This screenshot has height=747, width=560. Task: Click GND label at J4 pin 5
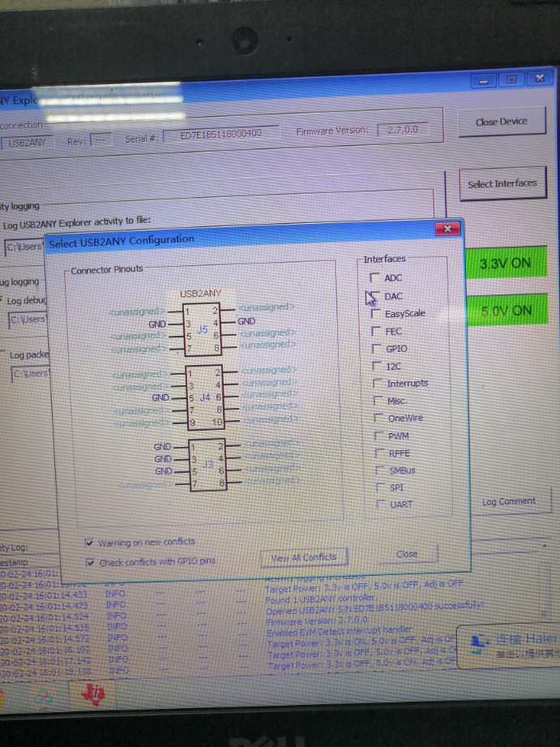160,397
